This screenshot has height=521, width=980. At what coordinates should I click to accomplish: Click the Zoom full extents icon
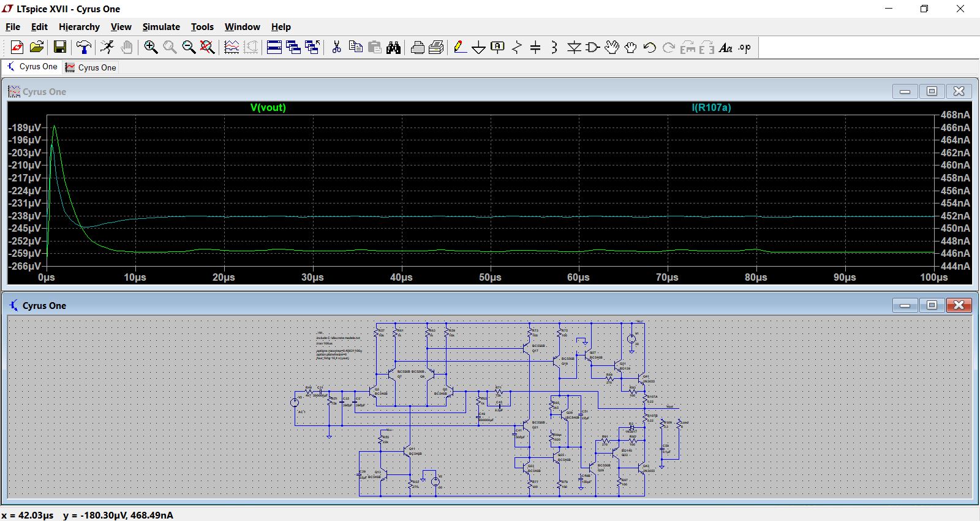click(x=208, y=47)
